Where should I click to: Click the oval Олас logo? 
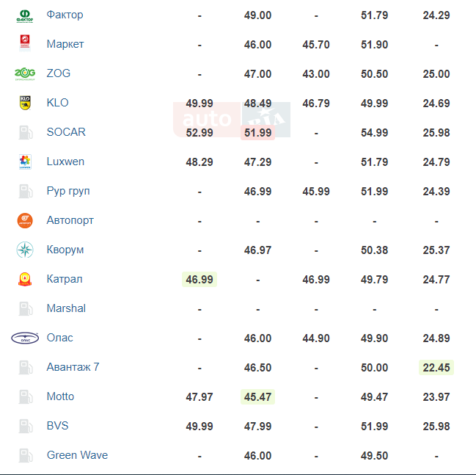[25, 338]
